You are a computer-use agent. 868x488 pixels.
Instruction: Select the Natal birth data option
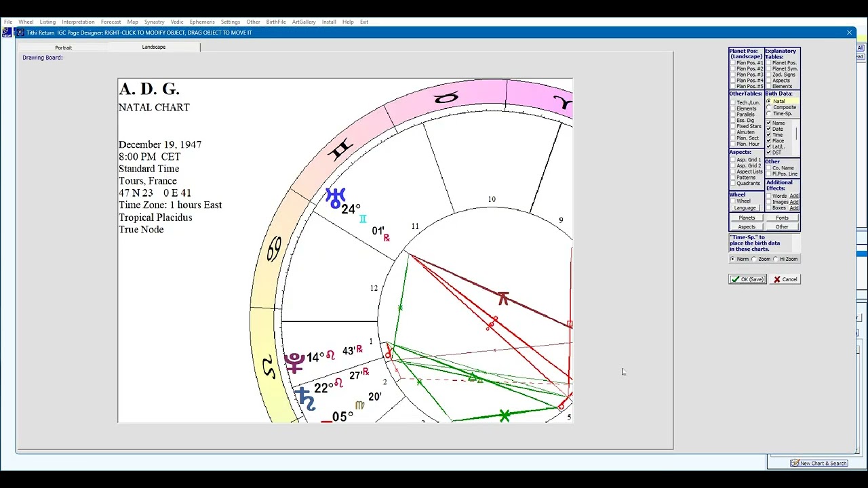(x=769, y=101)
